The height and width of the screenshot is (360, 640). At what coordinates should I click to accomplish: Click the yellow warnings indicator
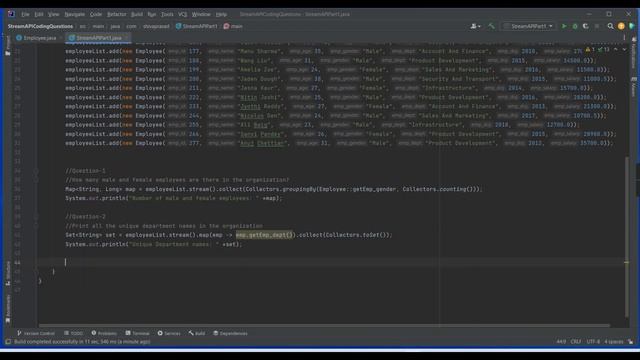coord(590,50)
